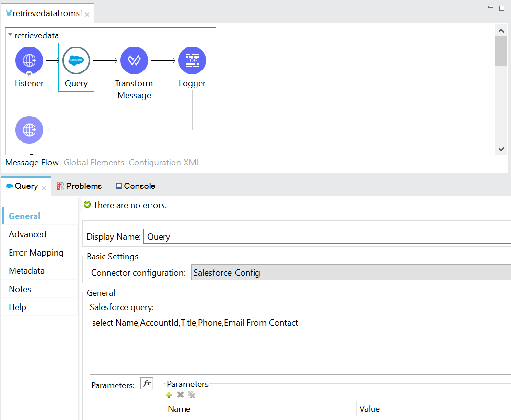The image size is (511, 420).
Task: Add a new parameter with the green plus icon
Action: point(169,395)
